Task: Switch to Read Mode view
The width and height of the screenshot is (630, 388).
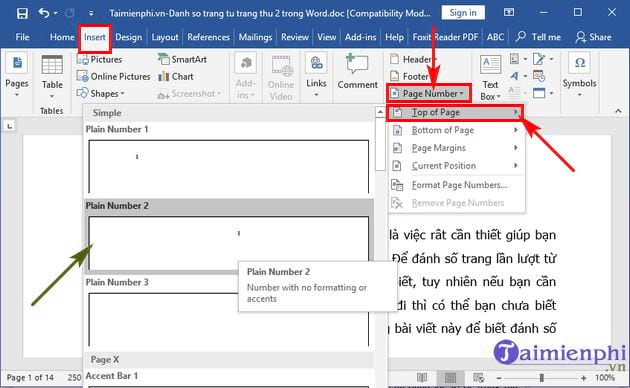Action: pos(422,378)
